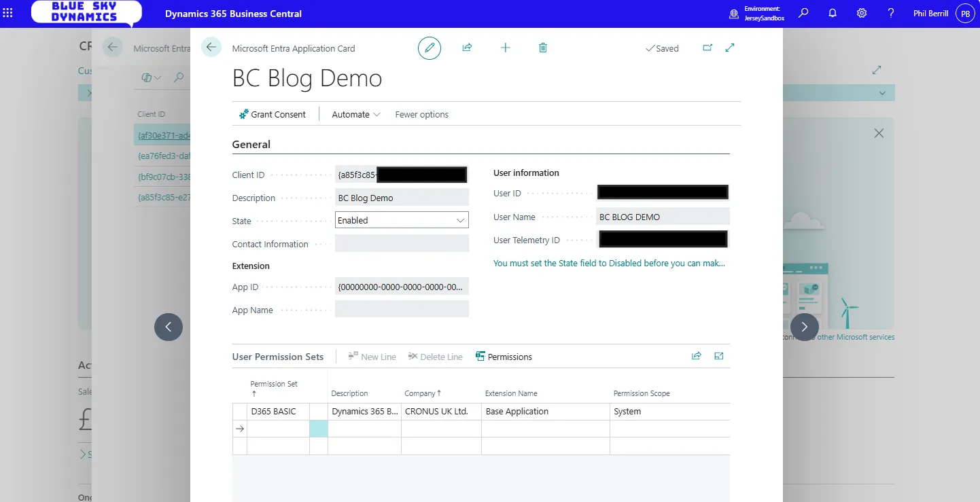Click the State must be Disabled notice

(x=609, y=263)
